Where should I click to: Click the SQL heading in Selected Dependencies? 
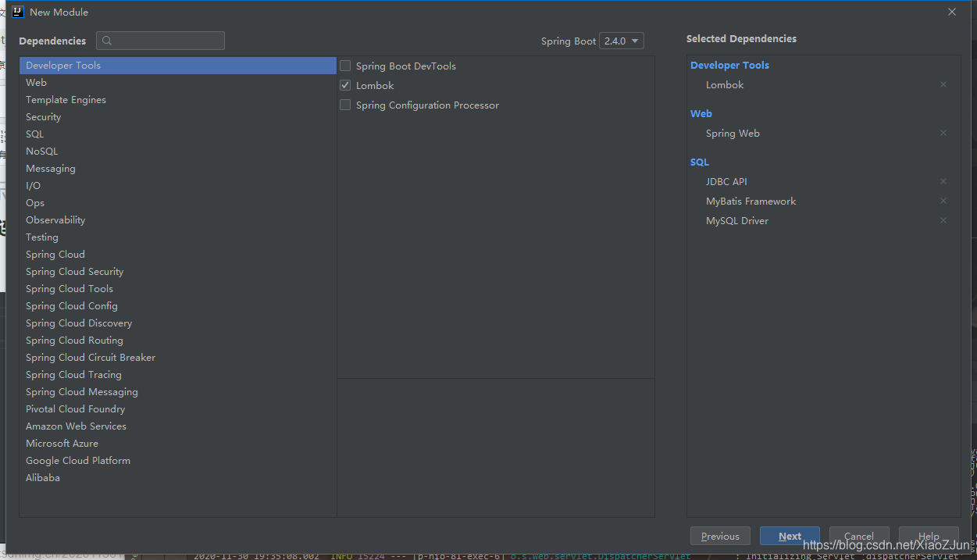point(700,162)
